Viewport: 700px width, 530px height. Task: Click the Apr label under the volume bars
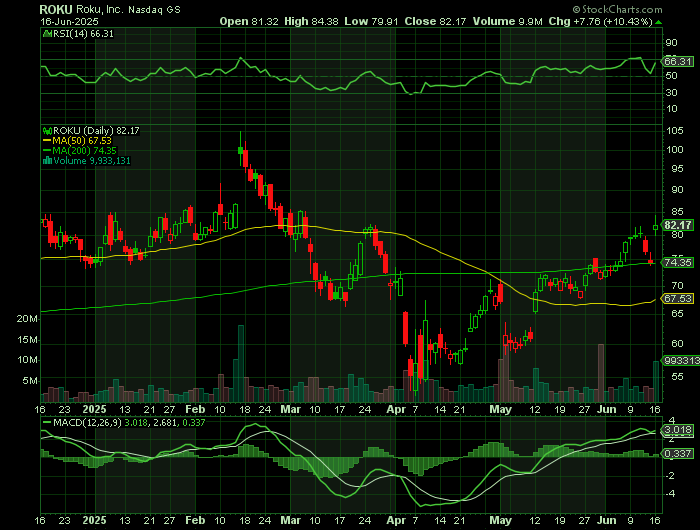point(396,409)
